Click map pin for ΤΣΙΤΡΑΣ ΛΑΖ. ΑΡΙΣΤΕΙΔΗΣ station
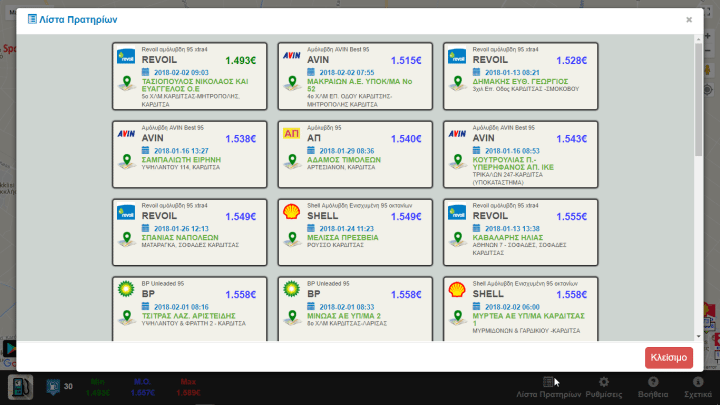Image resolution: width=720 pixels, height=405 pixels. (x=127, y=317)
